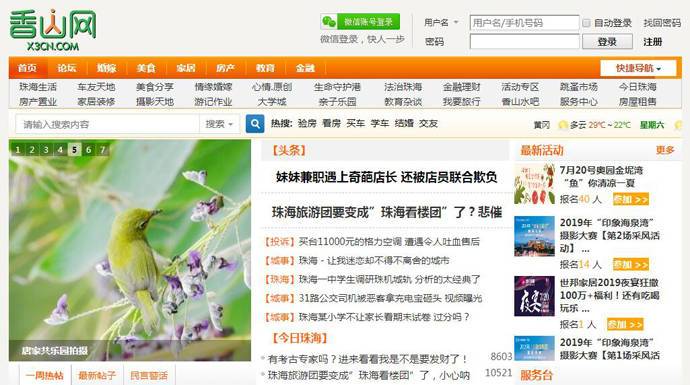Image resolution: width=690 pixels, height=385 pixels.
Task: Toggle the 自动登录 checkbox
Action: pos(586,23)
